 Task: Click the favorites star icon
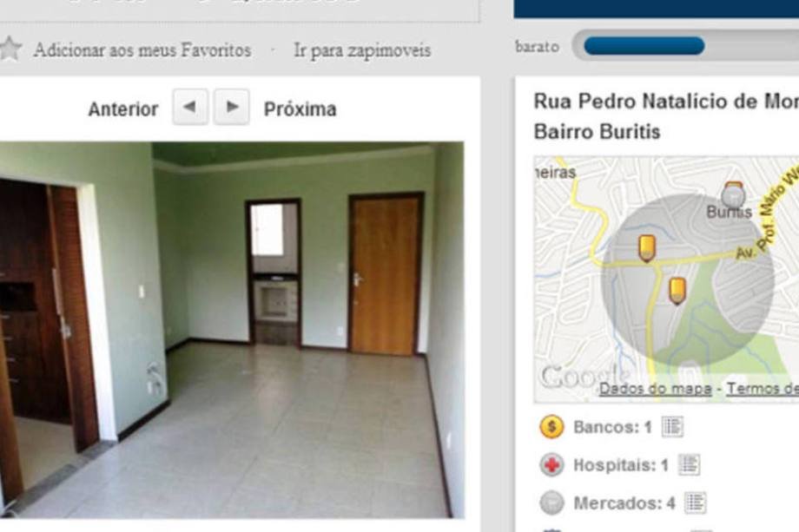click(10, 49)
